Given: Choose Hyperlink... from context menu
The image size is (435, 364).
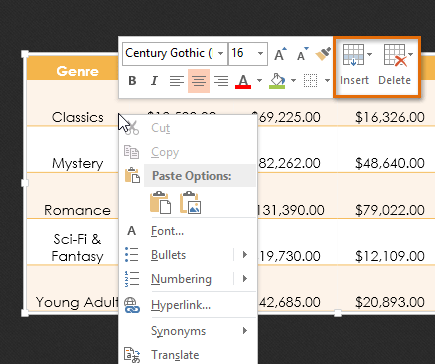Looking at the screenshot, I should coord(188,305).
